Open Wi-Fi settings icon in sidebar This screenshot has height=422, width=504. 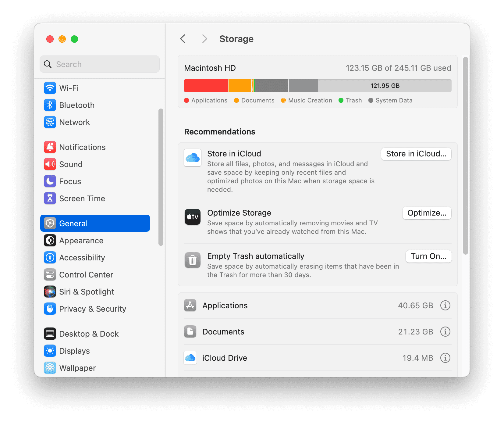tap(50, 88)
